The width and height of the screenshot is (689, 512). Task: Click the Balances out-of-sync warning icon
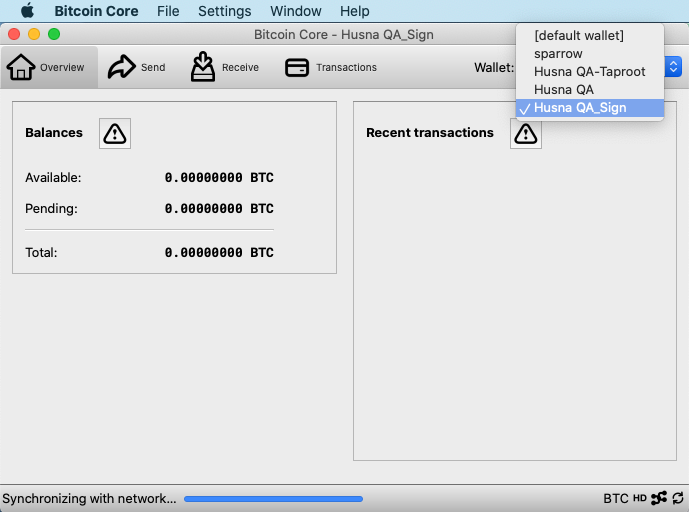pos(115,133)
